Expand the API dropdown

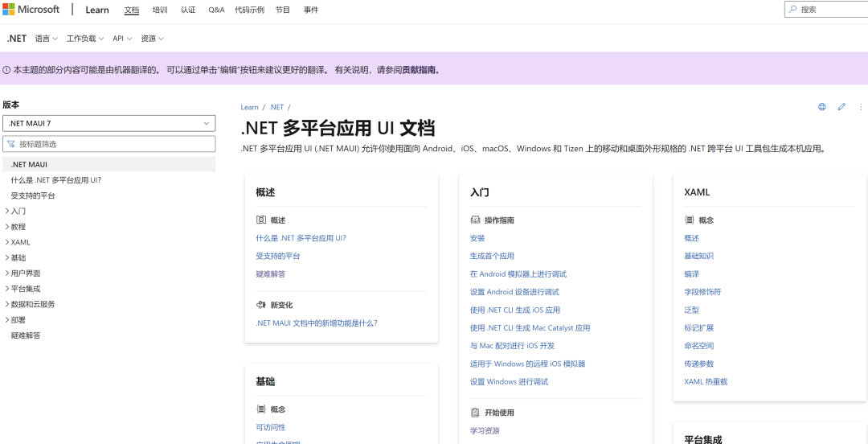click(x=122, y=39)
